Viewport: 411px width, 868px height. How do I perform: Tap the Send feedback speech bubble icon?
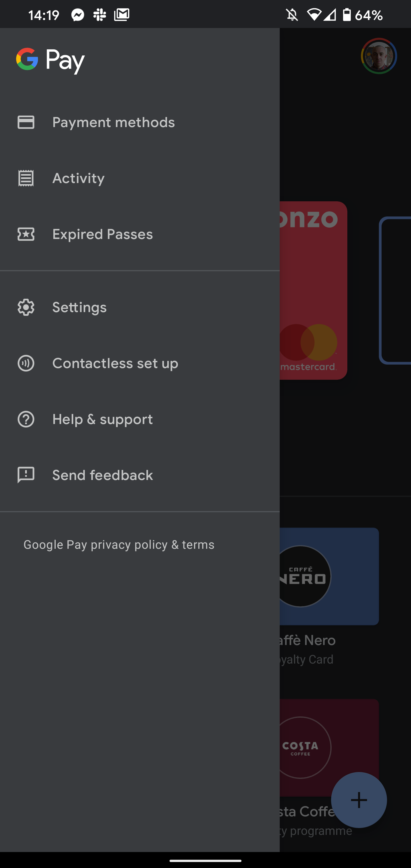pyautogui.click(x=26, y=475)
